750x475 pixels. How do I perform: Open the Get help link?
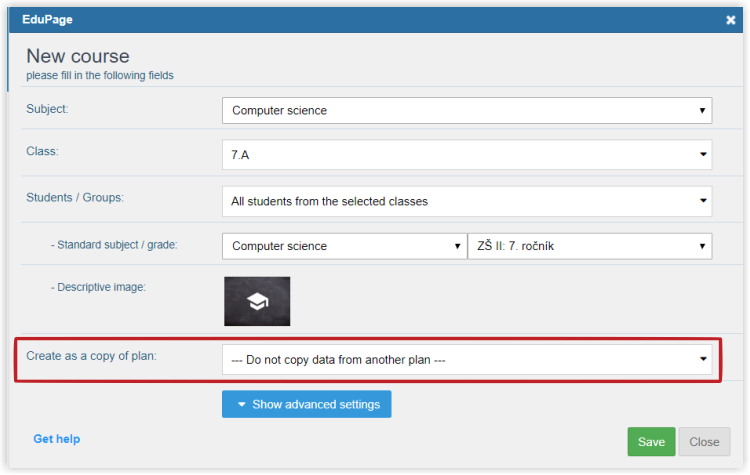tap(56, 439)
